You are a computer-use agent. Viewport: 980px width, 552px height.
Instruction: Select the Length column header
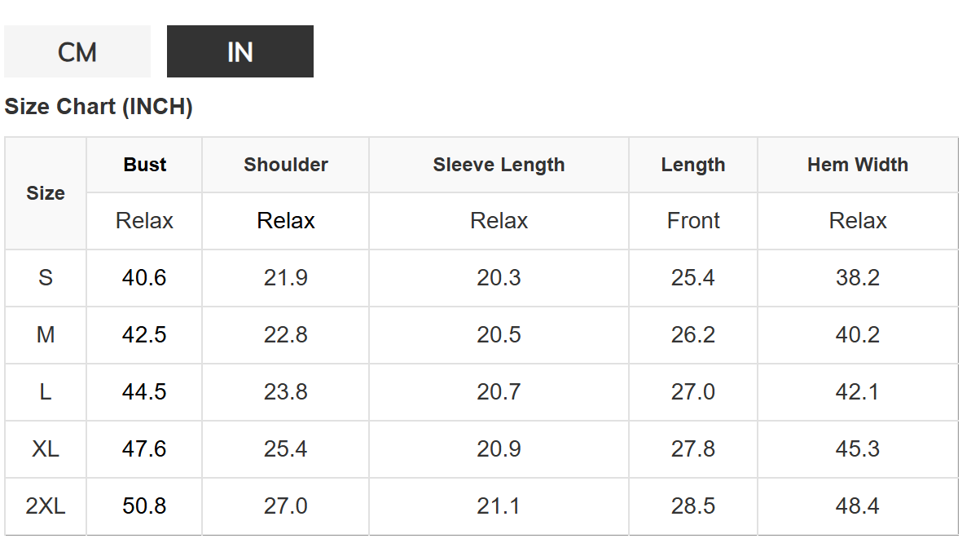tap(692, 165)
